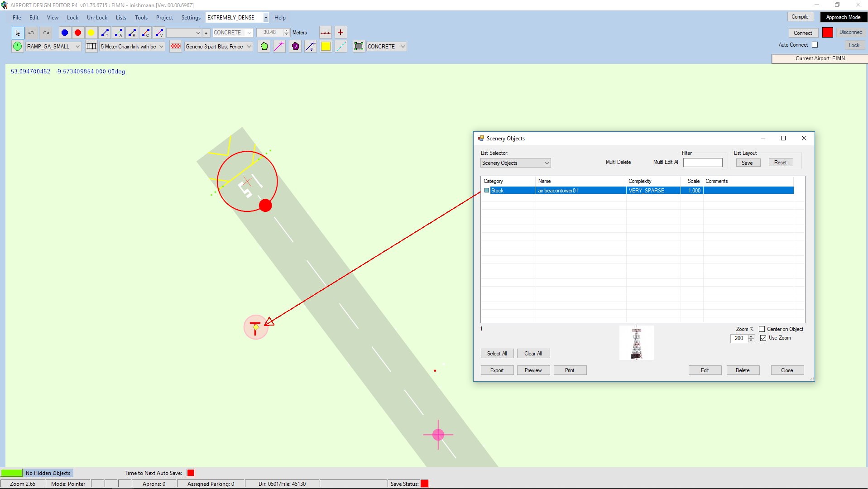The image size is (868, 489).
Task: Click the red ruler measure icon
Action: (326, 33)
